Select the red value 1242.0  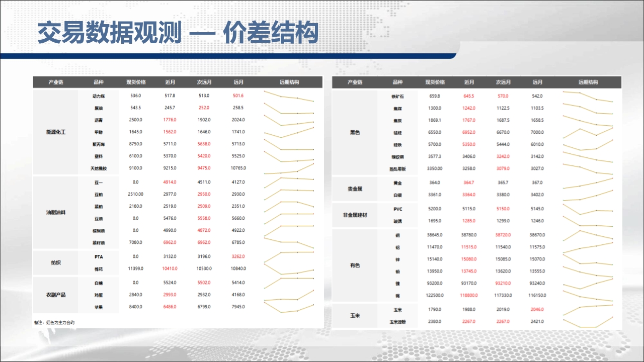click(x=469, y=108)
